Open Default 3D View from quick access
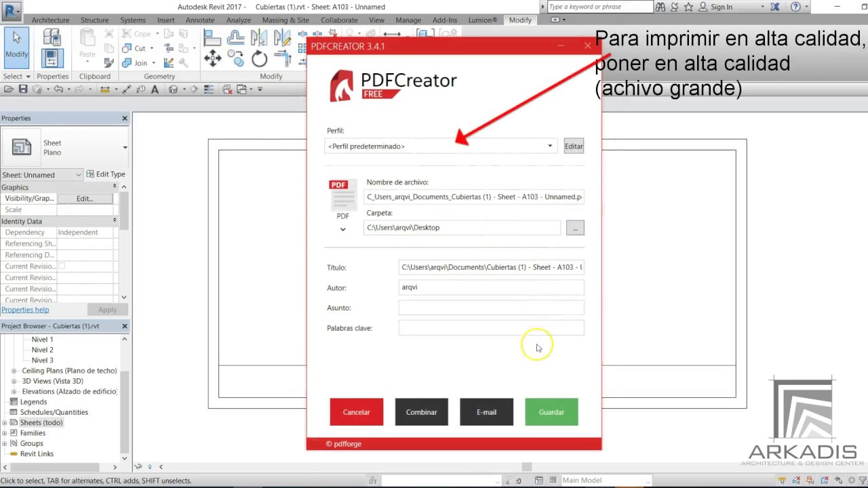The width and height of the screenshot is (868, 488). tap(174, 89)
